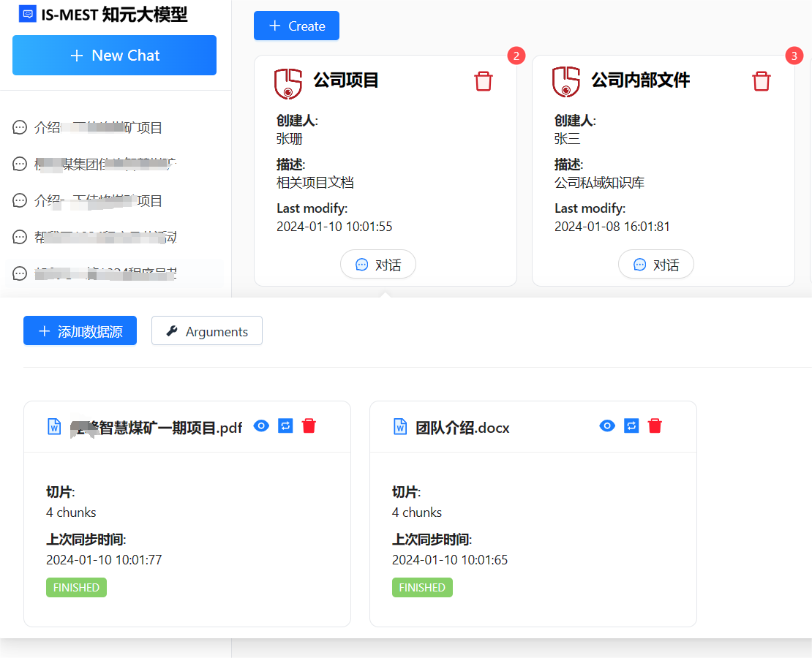Click the 公司内部文件 logo icon

pyautogui.click(x=566, y=83)
